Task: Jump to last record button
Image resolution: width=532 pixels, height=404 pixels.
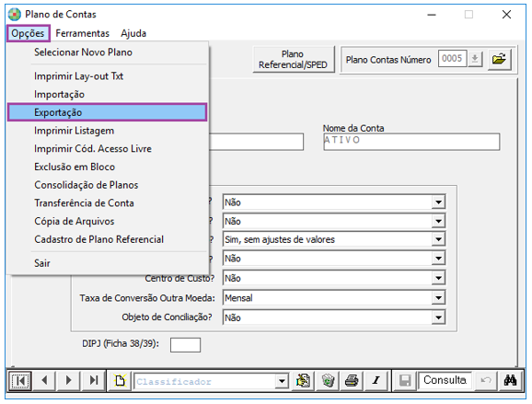Action: coord(93,381)
